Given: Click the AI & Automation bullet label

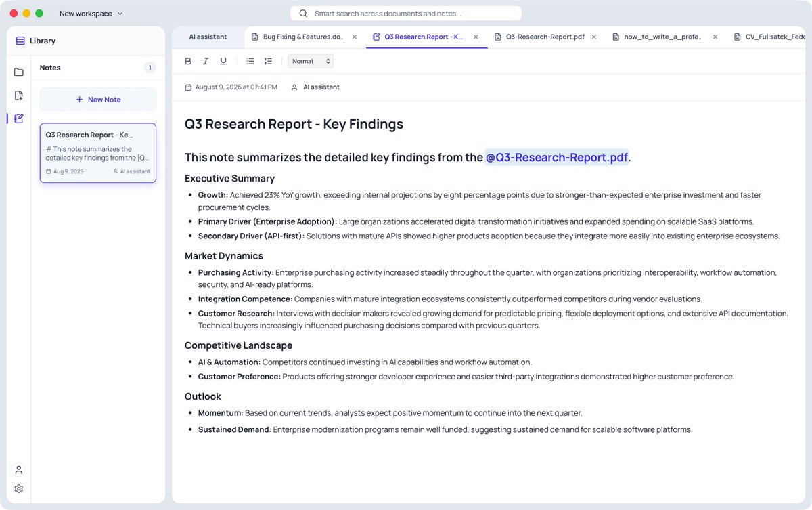Looking at the screenshot, I should point(229,362).
